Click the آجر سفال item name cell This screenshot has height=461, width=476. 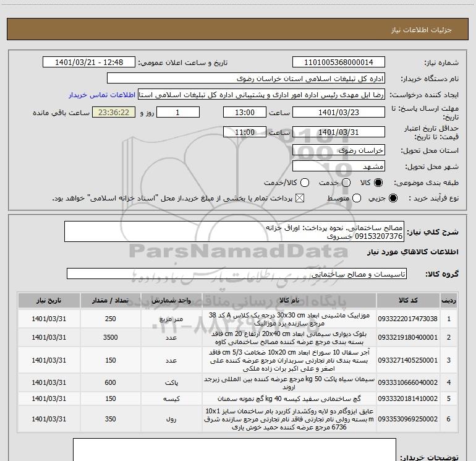[x=289, y=360]
